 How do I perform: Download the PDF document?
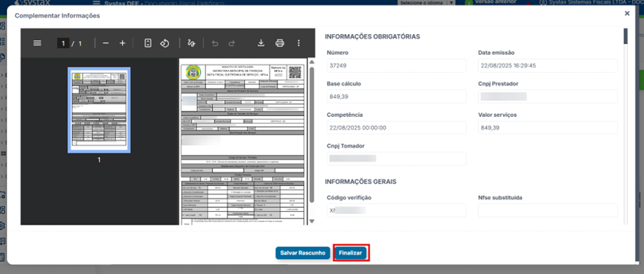click(261, 43)
